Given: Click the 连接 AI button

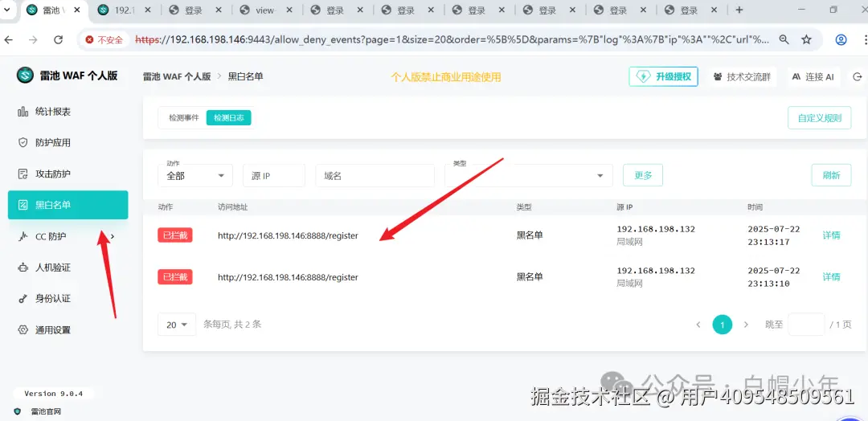Looking at the screenshot, I should (x=813, y=77).
